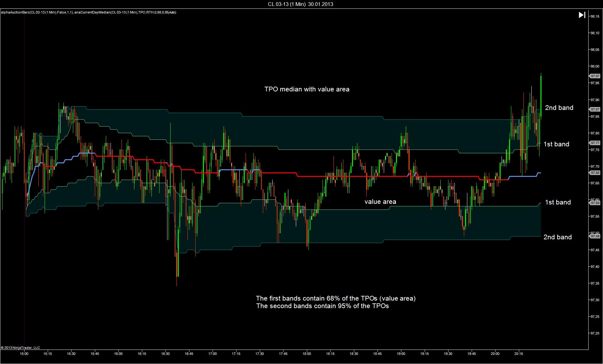Click the 19:30 time axis label
The height and width of the screenshot is (364, 603).
(x=448, y=354)
